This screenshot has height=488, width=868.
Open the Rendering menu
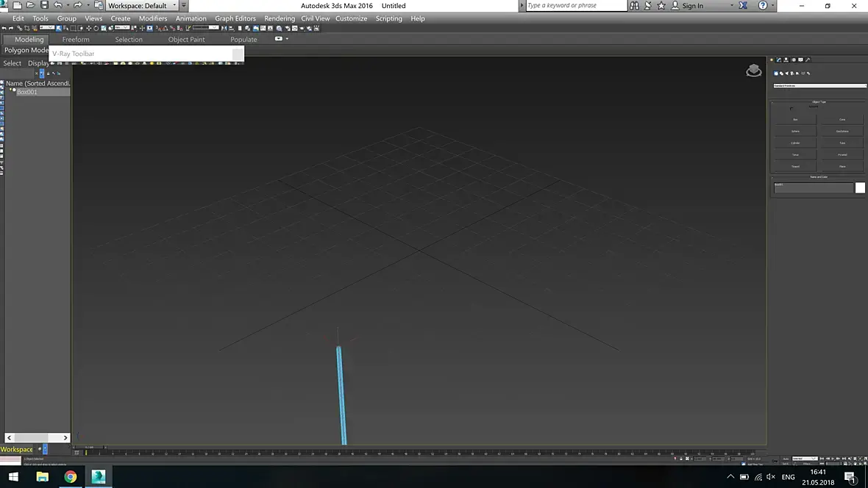280,18
